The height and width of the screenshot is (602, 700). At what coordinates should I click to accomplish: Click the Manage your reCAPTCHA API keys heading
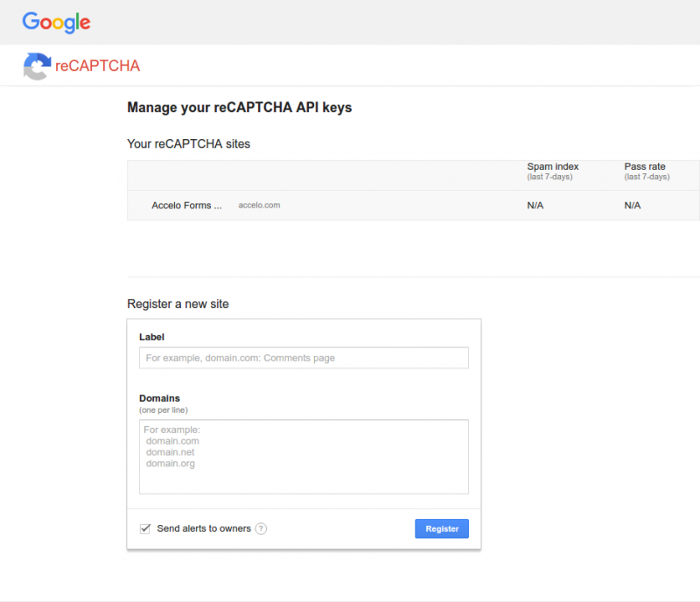[x=240, y=108]
